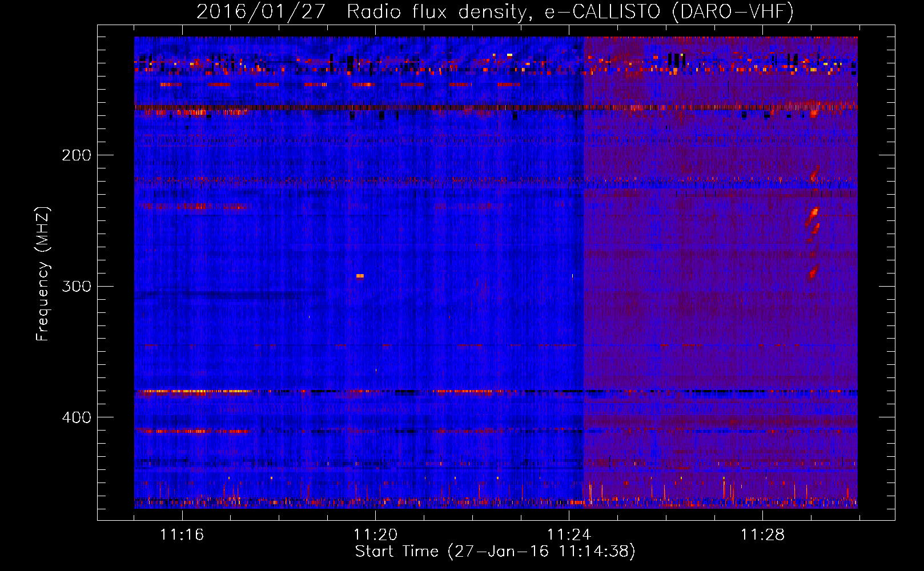Click the 300 frequency tick label
This screenshot has width=924, height=571.
pos(77,286)
